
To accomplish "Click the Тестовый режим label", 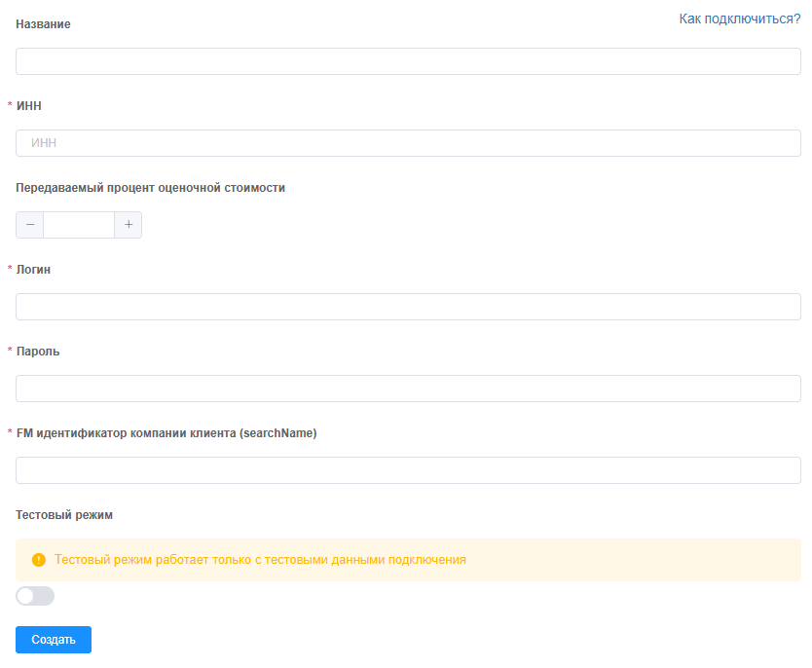I will coord(64,514).
